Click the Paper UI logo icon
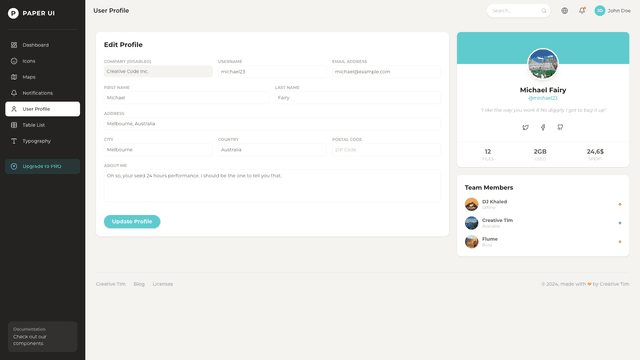This screenshot has height=360, width=640. [13, 13]
